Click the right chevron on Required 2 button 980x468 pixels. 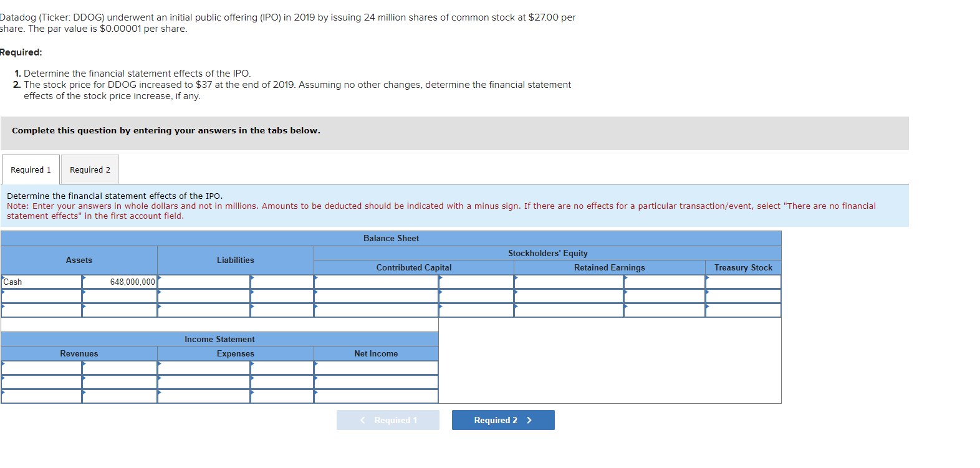click(x=529, y=420)
